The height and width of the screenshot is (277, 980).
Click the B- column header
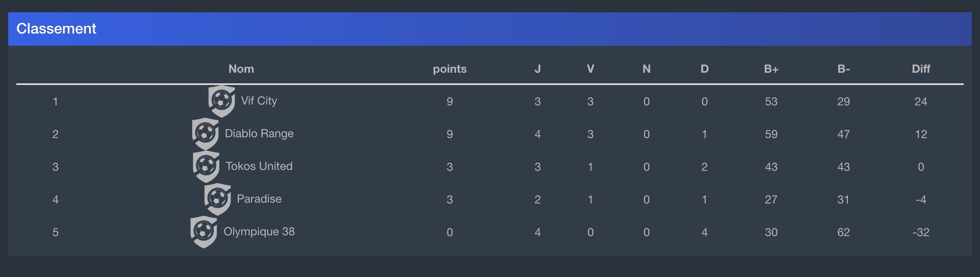(x=843, y=69)
